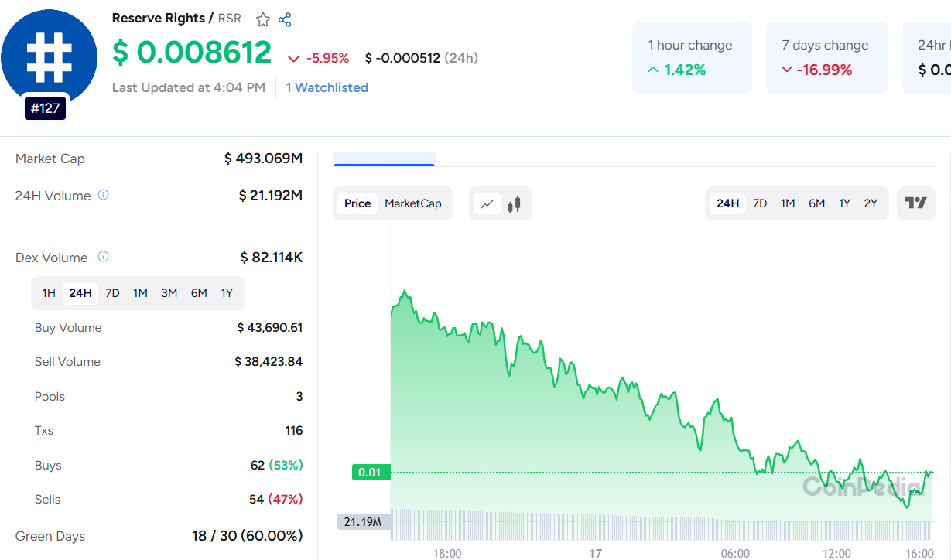Set Dex Volume period to 3M
Viewport: 951px width, 560px height.
[x=169, y=293]
